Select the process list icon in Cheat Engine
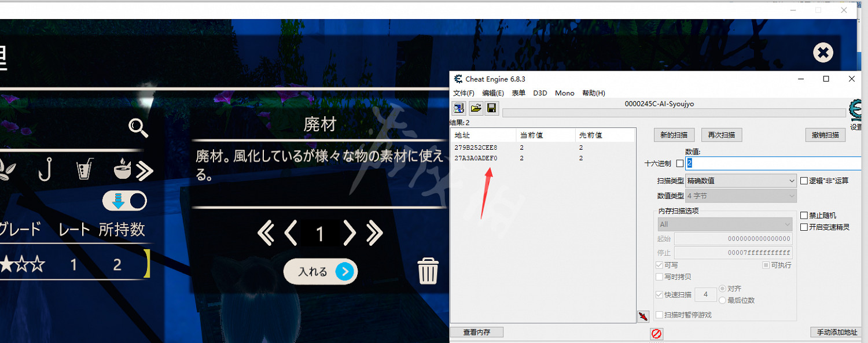 point(459,108)
